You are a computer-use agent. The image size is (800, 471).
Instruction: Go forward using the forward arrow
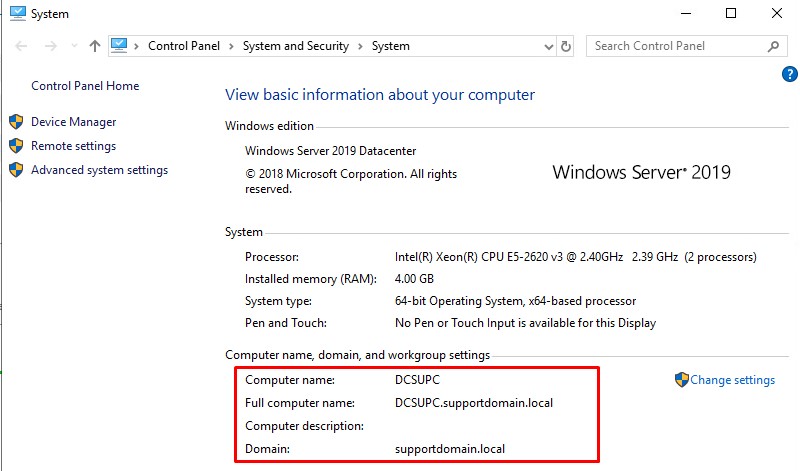tap(51, 46)
